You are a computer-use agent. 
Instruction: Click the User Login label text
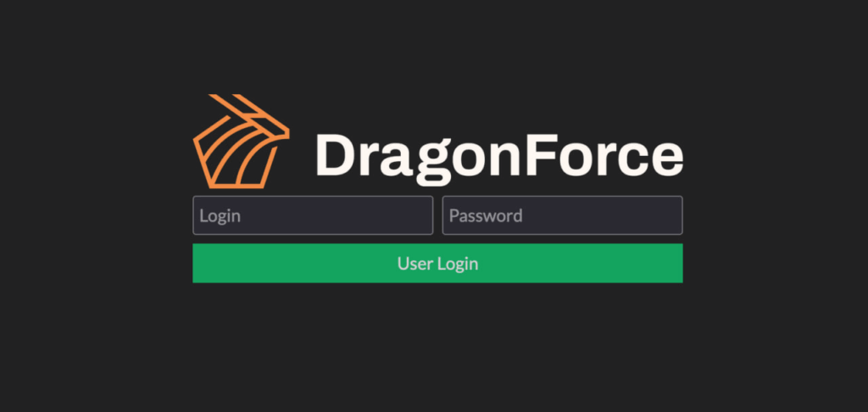click(438, 264)
